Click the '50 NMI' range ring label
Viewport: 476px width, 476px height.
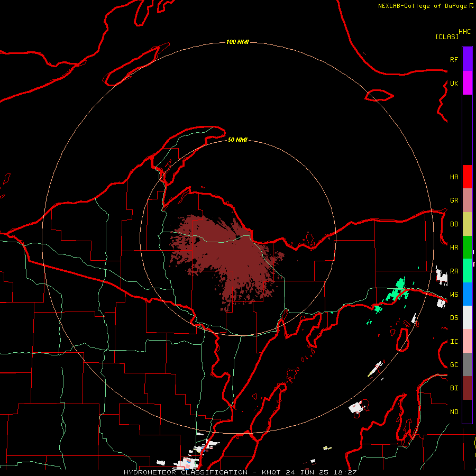click(237, 140)
